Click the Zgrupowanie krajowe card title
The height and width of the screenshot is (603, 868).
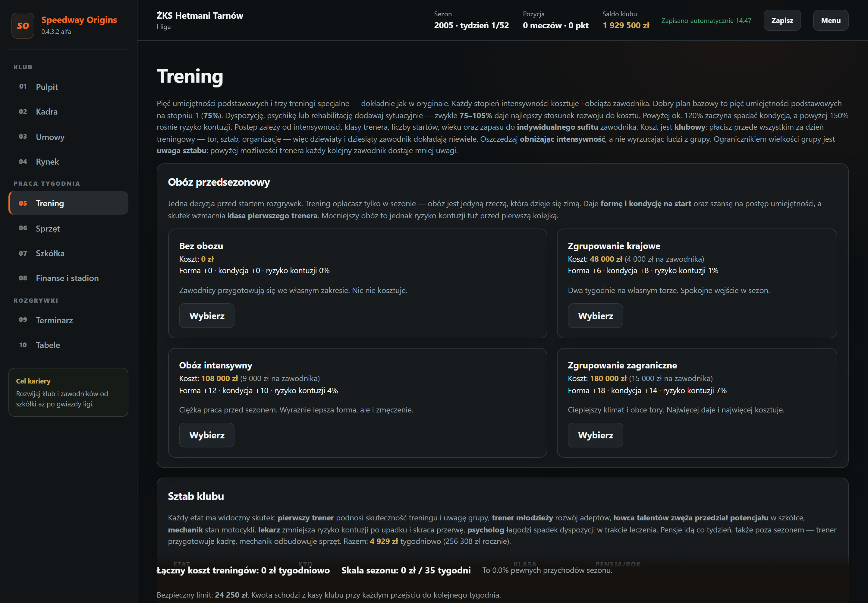614,246
